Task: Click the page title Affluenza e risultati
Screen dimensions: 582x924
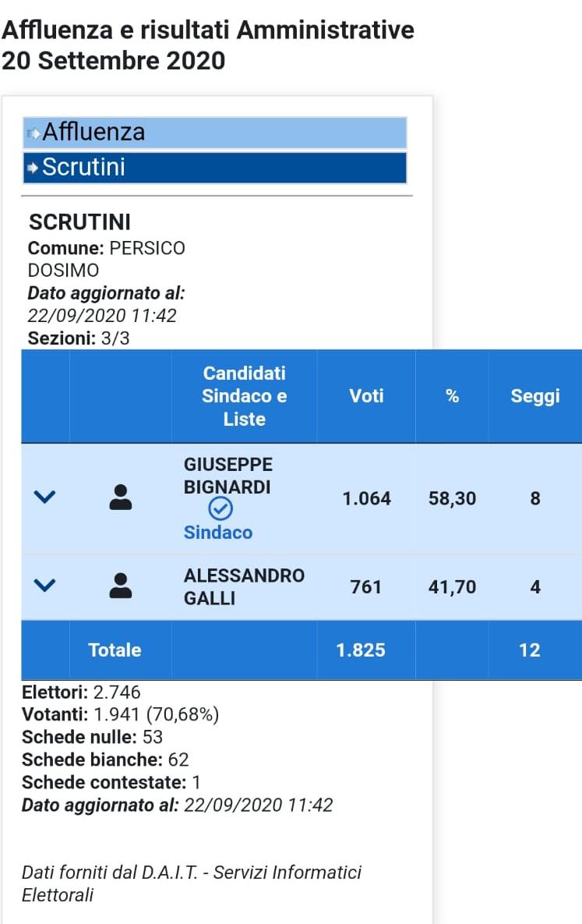Action: pyautogui.click(x=207, y=45)
